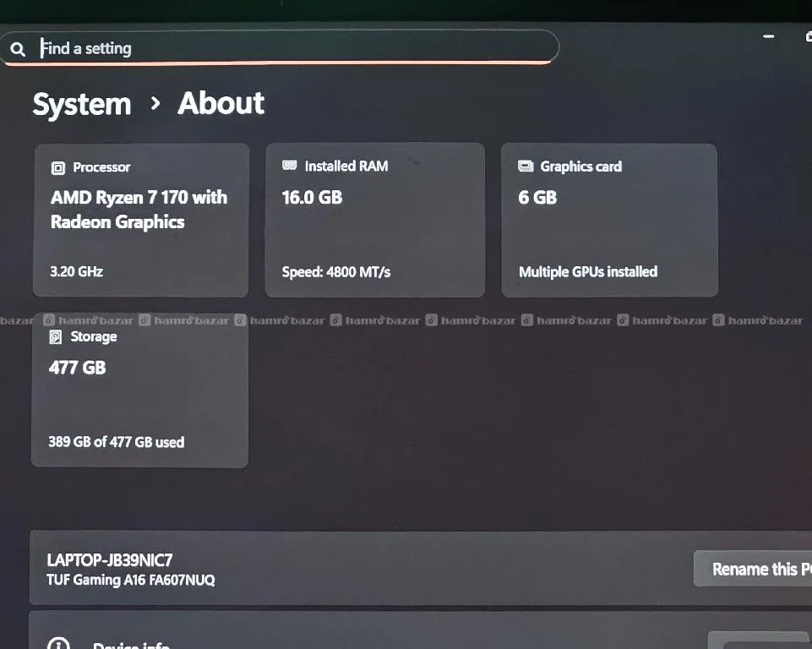This screenshot has width=812, height=649.
Task: Click Multiple GPUs installed text
Action: pyautogui.click(x=588, y=272)
